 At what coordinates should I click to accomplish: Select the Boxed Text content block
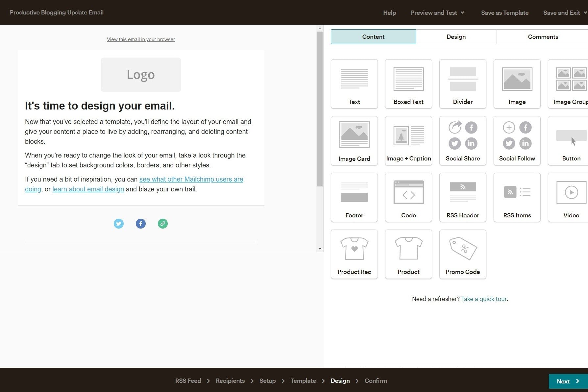click(x=408, y=84)
